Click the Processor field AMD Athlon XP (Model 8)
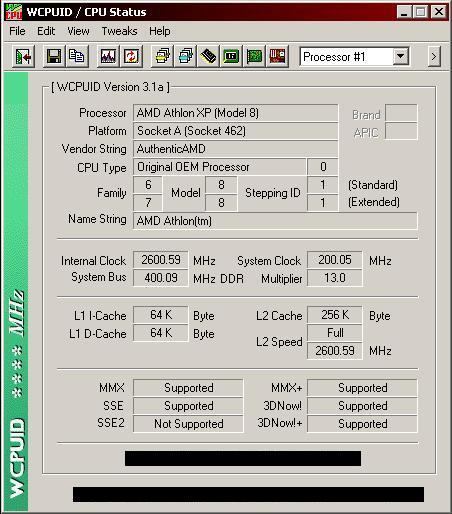This screenshot has width=452, height=514. (235, 113)
